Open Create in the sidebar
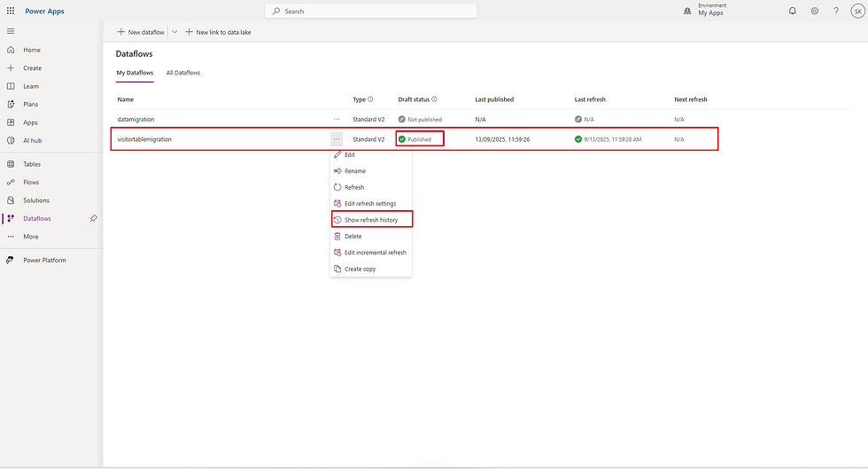Screen dimensions: 868x469 (32, 68)
